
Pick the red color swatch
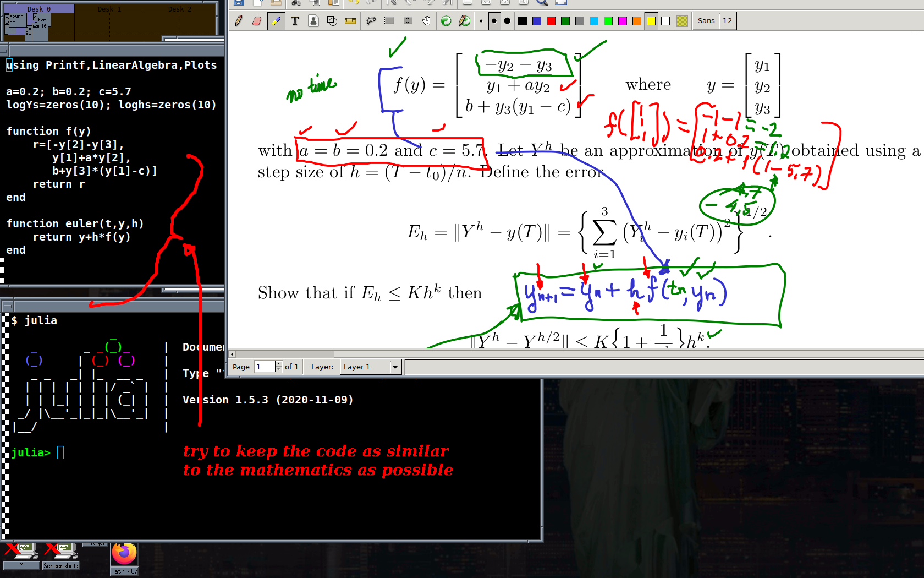click(551, 21)
